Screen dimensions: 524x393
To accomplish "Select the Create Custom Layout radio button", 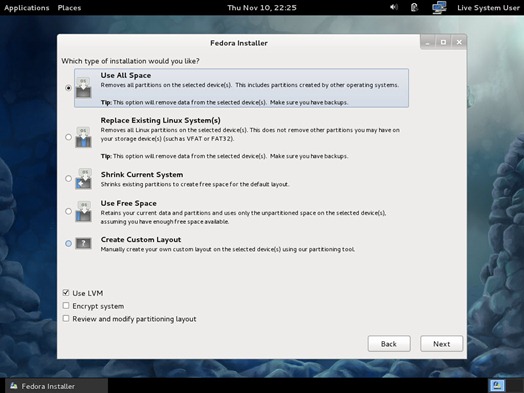I will [69, 243].
